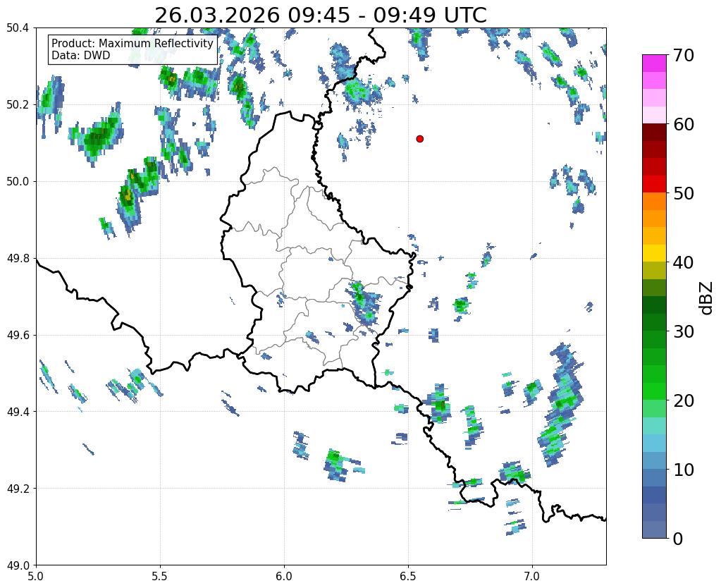The width and height of the screenshot is (721, 588).
Task: Click the 49.2 latitude axis label
Action: pos(18,489)
